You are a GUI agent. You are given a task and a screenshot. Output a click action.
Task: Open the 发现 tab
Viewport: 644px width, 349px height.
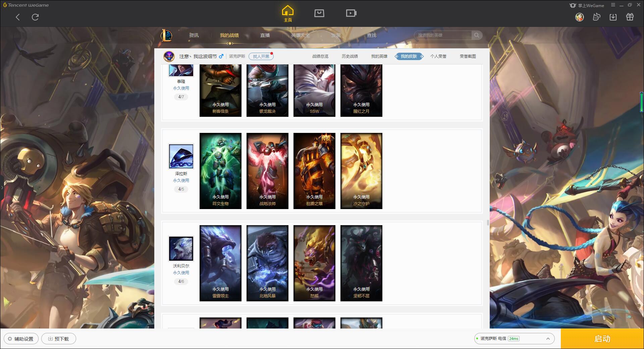[x=336, y=35]
